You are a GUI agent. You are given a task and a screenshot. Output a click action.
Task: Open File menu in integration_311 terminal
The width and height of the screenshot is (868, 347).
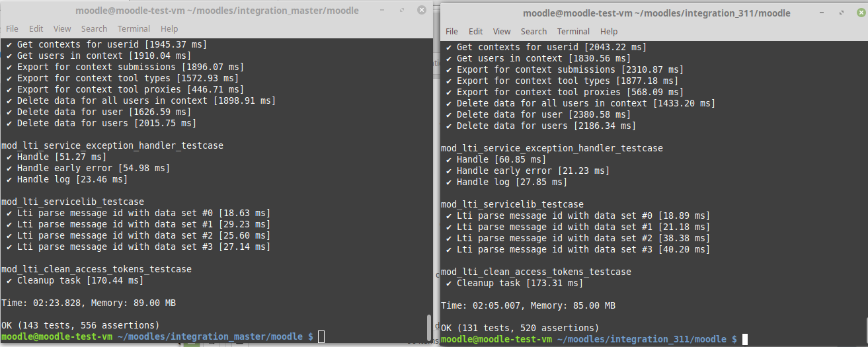coord(452,31)
